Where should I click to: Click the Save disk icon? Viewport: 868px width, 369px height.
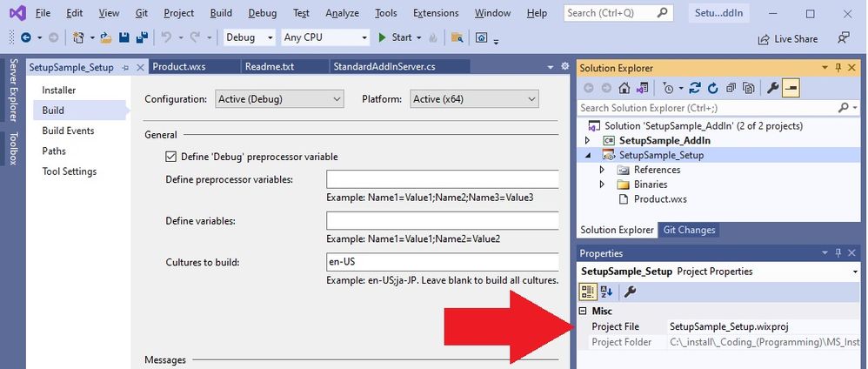(124, 37)
